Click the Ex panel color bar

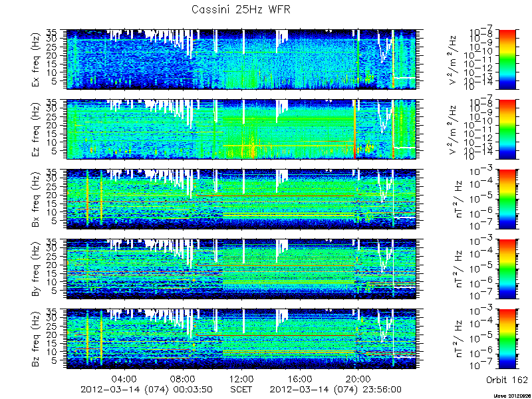point(507,59)
